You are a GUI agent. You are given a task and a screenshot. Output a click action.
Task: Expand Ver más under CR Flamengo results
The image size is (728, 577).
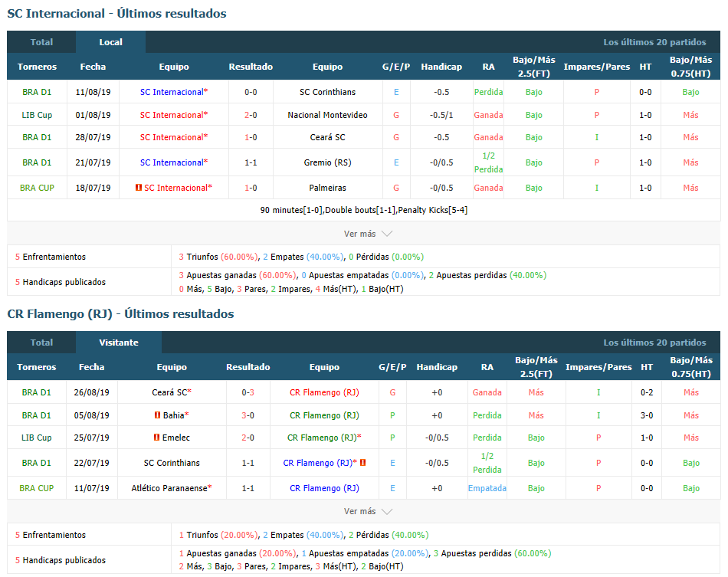tap(368, 511)
